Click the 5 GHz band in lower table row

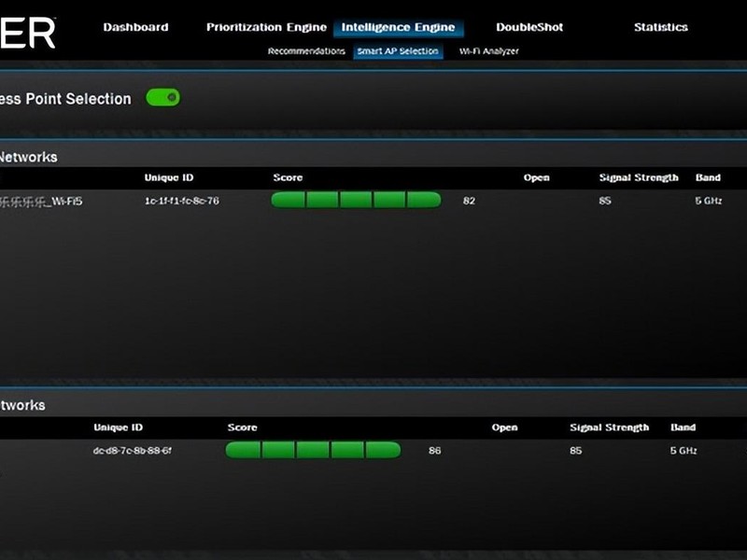(x=684, y=451)
